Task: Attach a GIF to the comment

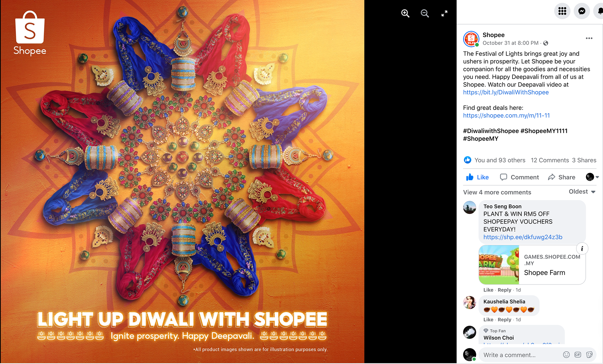Action: click(578, 355)
